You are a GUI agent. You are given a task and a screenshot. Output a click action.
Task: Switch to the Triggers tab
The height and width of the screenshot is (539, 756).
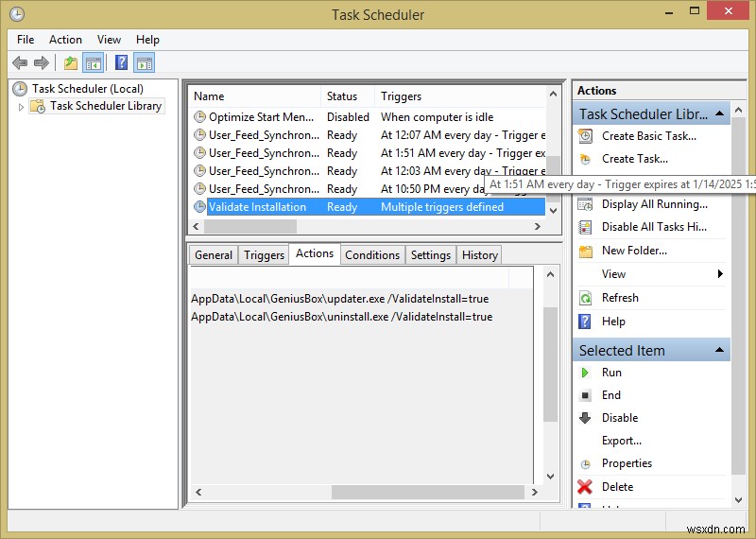click(x=264, y=255)
